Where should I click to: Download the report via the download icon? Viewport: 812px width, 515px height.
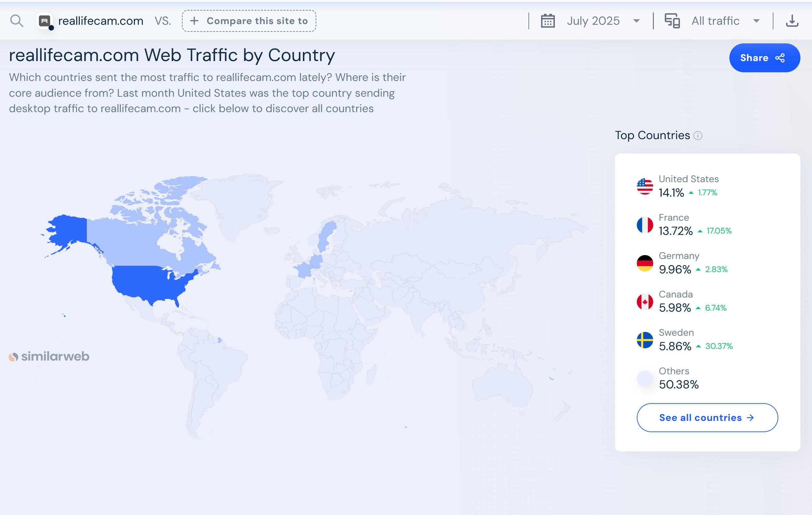(x=792, y=21)
